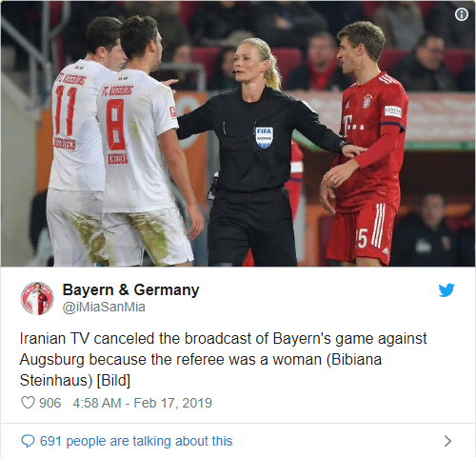Like the tweet with the heart icon

tap(28, 403)
